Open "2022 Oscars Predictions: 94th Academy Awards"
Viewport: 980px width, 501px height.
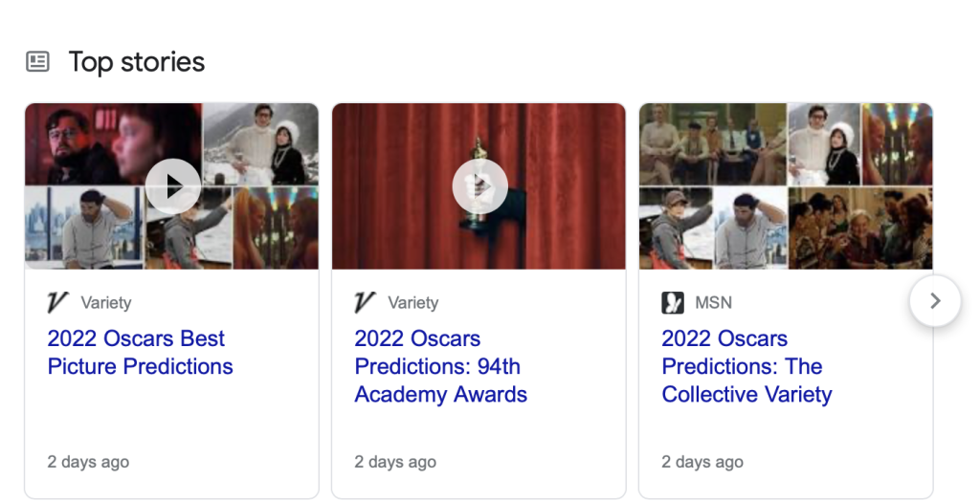440,366
